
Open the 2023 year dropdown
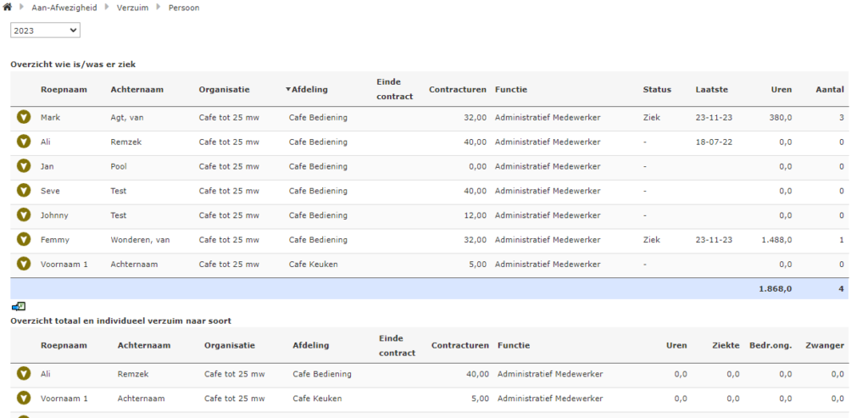point(45,31)
